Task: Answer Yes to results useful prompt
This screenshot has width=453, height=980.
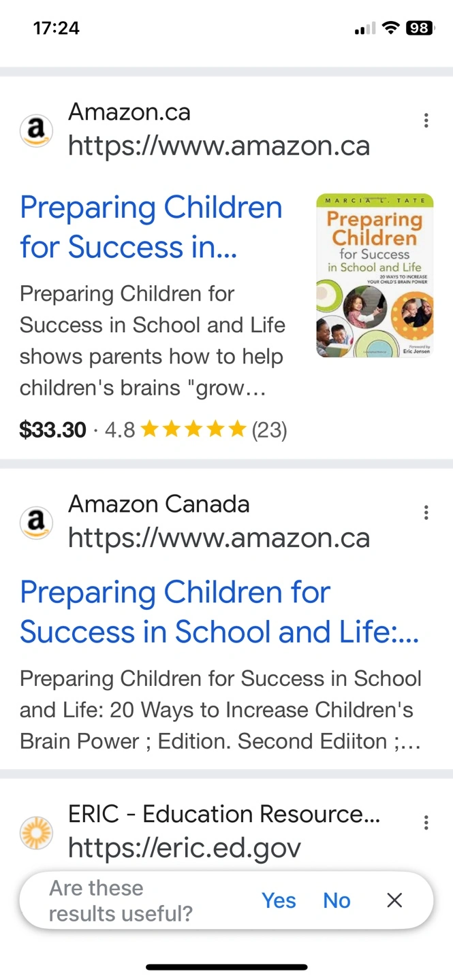Action: click(x=279, y=900)
